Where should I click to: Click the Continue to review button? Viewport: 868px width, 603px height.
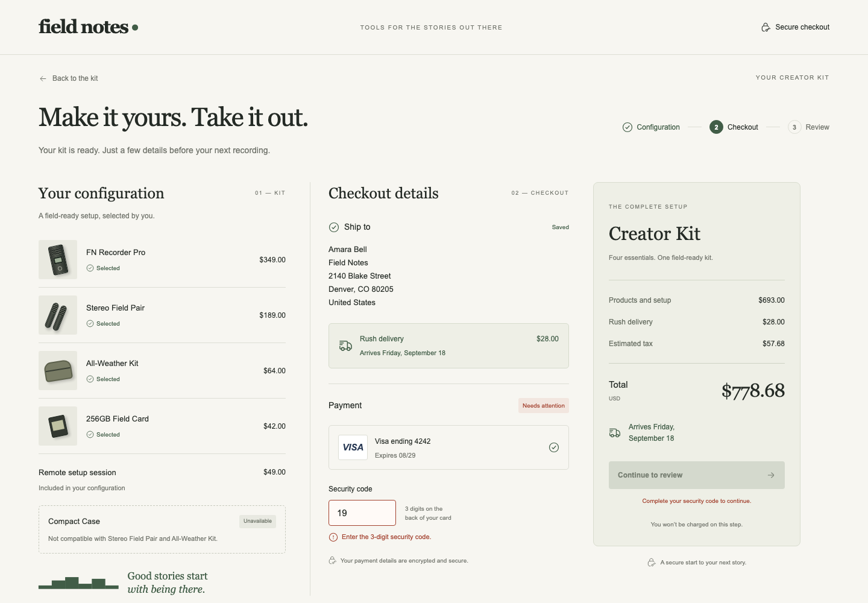click(x=697, y=475)
